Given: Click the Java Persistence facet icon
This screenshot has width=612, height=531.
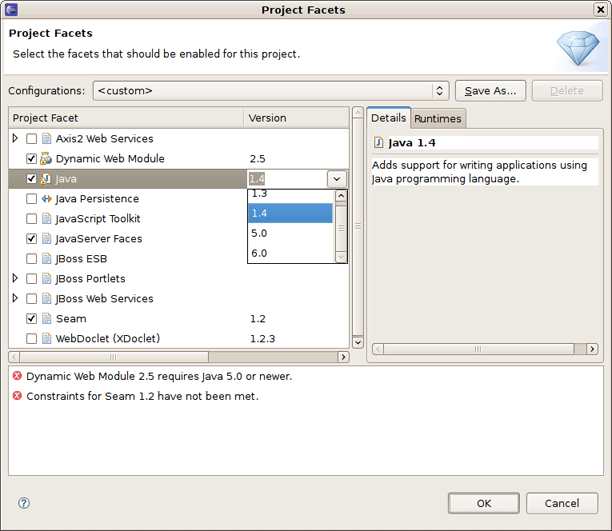Looking at the screenshot, I should [x=46, y=199].
